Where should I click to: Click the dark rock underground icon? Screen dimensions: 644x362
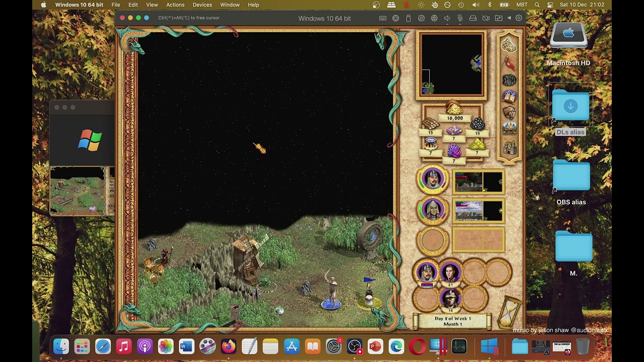click(x=509, y=80)
